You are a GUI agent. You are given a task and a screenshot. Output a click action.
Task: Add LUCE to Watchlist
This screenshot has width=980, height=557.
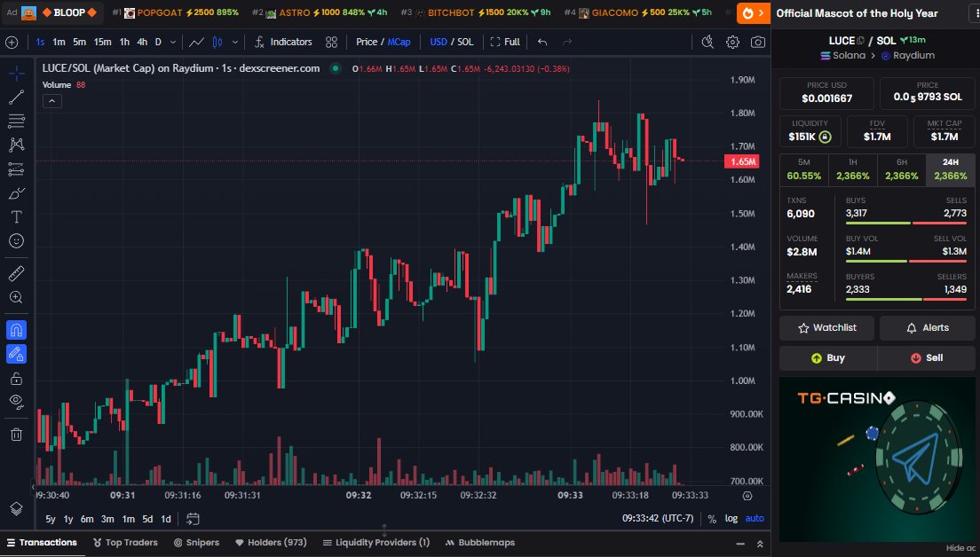(x=827, y=328)
